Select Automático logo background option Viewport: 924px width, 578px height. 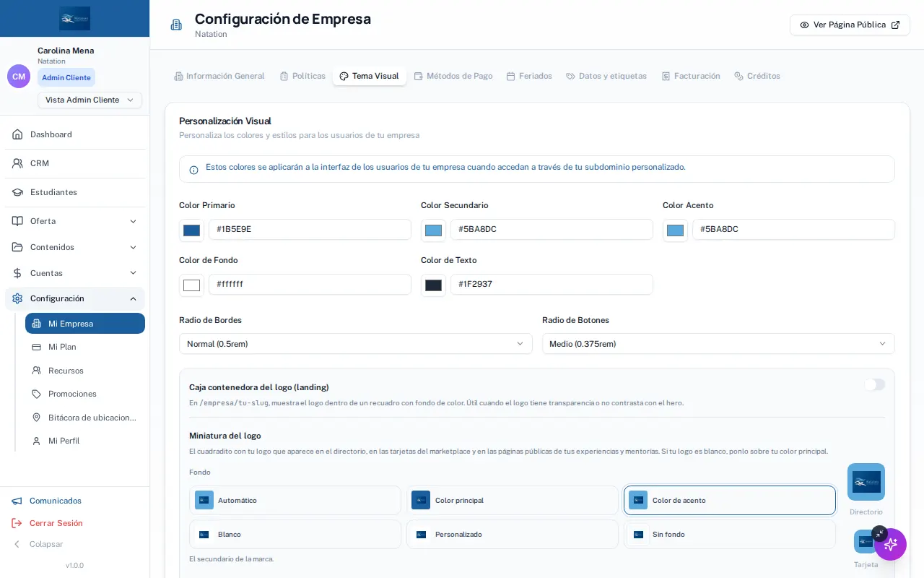point(295,500)
